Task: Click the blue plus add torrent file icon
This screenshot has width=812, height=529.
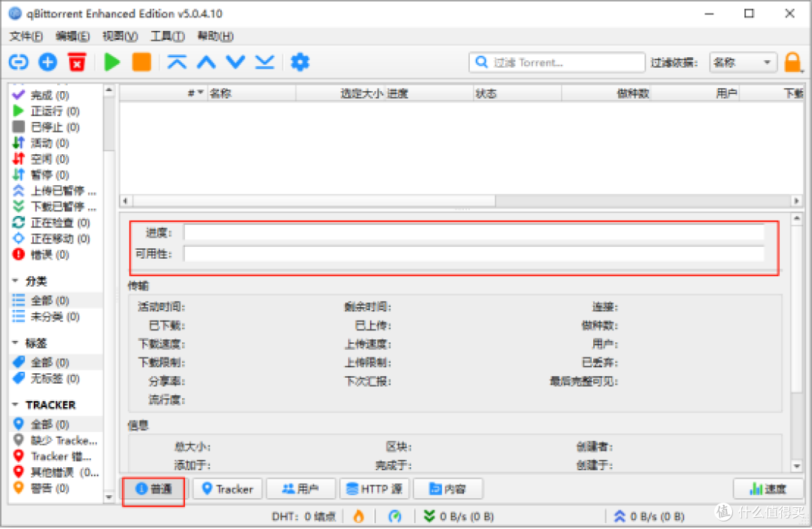Action: pos(47,62)
